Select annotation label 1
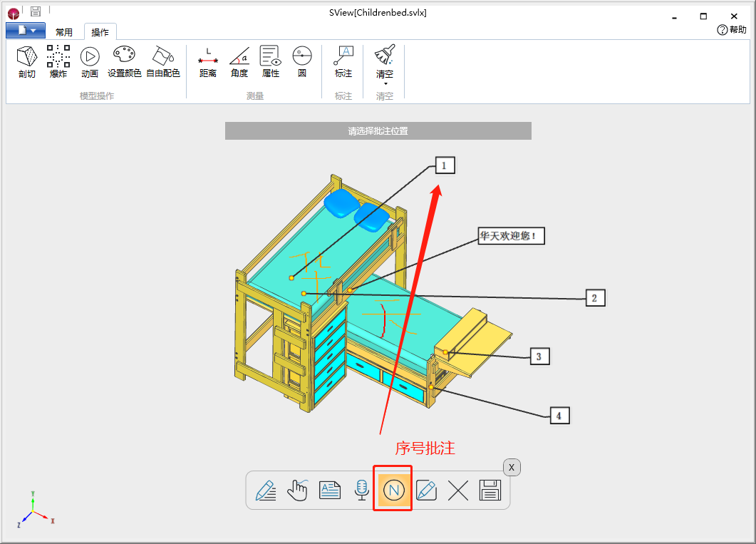This screenshot has height=544, width=756. click(x=445, y=166)
